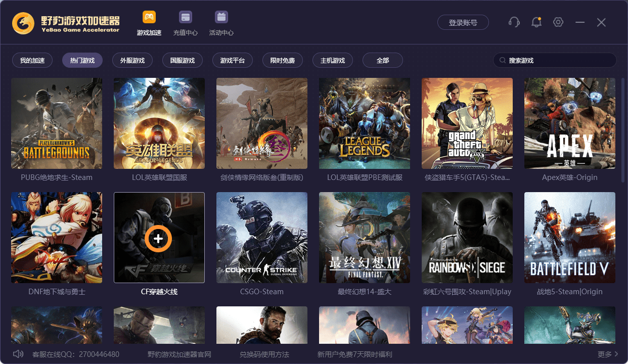The height and width of the screenshot is (364, 628).
Task: Open the notifications bell icon
Action: tap(536, 22)
